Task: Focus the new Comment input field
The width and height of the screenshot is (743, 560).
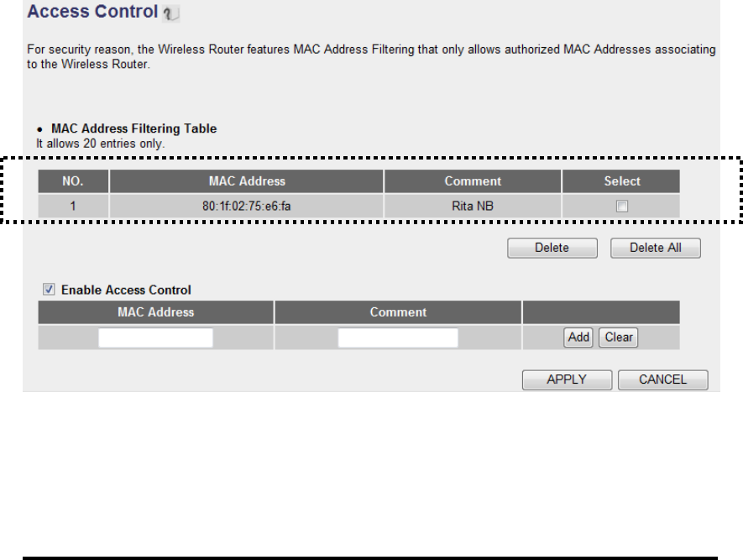Action: click(398, 338)
